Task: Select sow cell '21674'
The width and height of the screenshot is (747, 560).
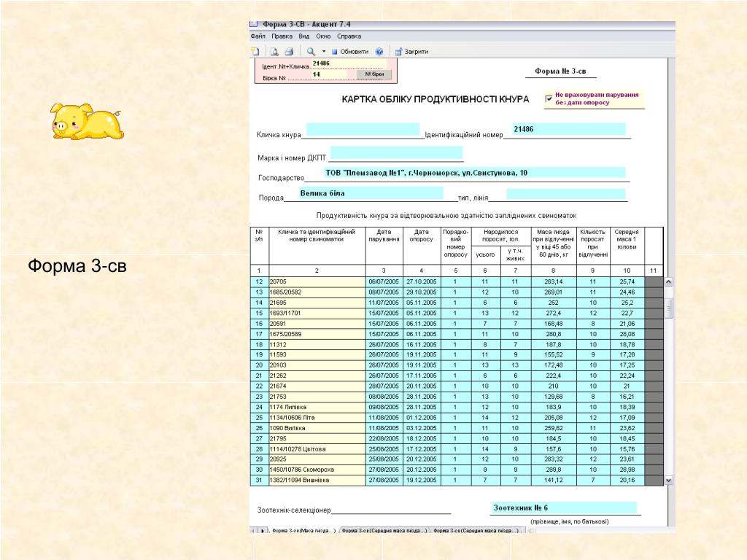Action: [x=317, y=386]
